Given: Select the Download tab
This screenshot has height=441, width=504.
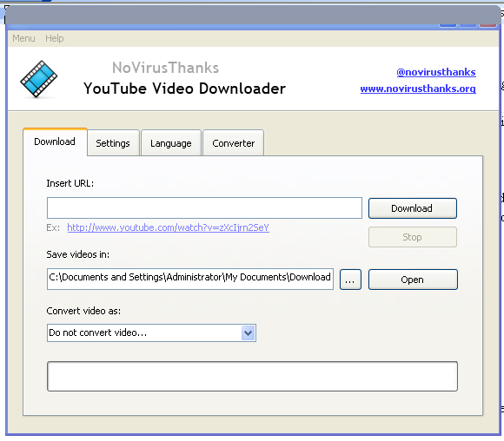Looking at the screenshot, I should point(55,142).
